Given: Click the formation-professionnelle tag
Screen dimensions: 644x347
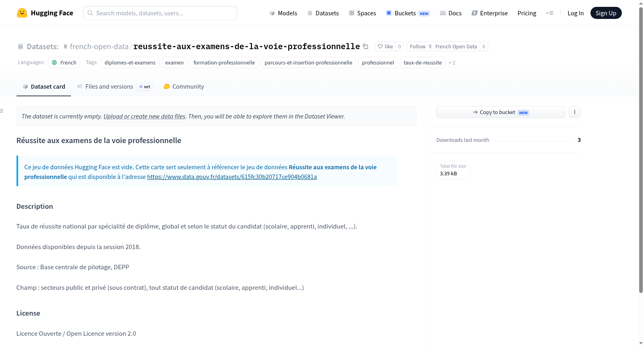Looking at the screenshot, I should (x=224, y=62).
